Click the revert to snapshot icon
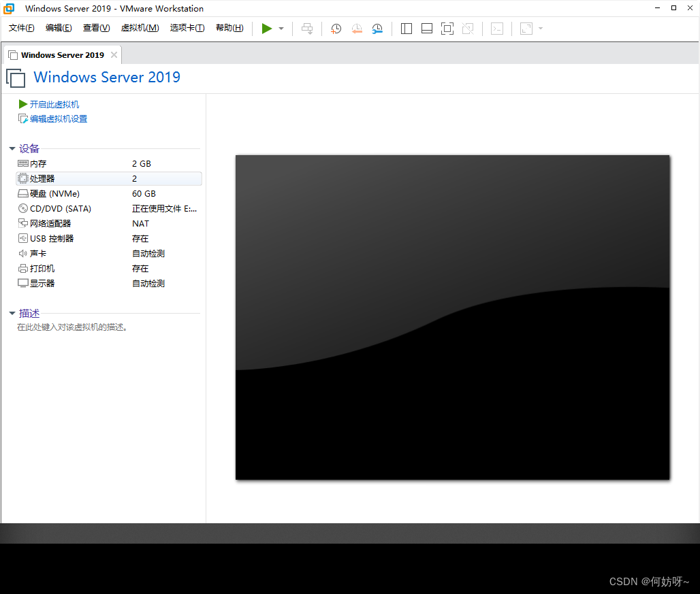The width and height of the screenshot is (700, 594). [357, 29]
